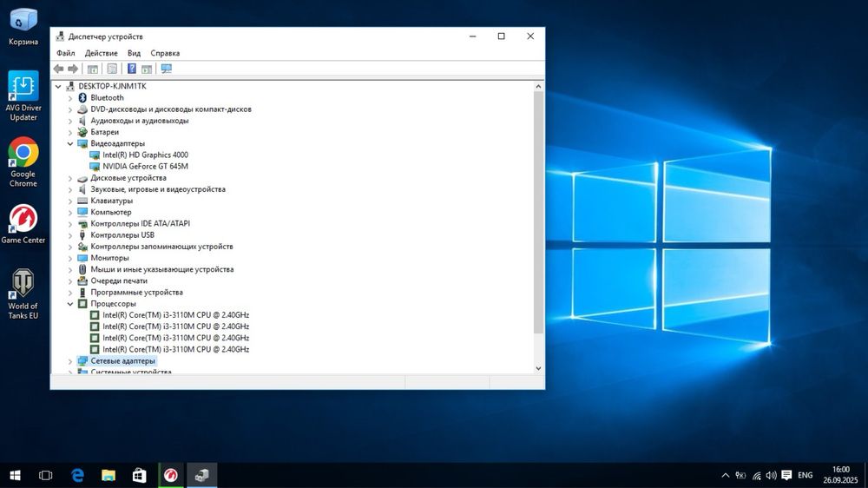Viewport: 868px width, 488px height.
Task: Open the Action Center notifications icon
Action: [786, 475]
